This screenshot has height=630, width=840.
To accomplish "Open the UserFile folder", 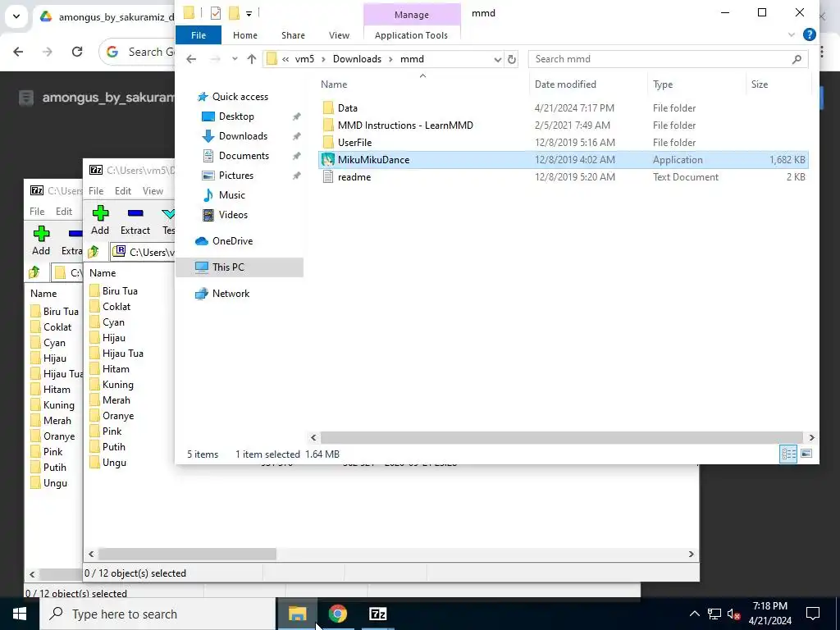I will point(354,143).
